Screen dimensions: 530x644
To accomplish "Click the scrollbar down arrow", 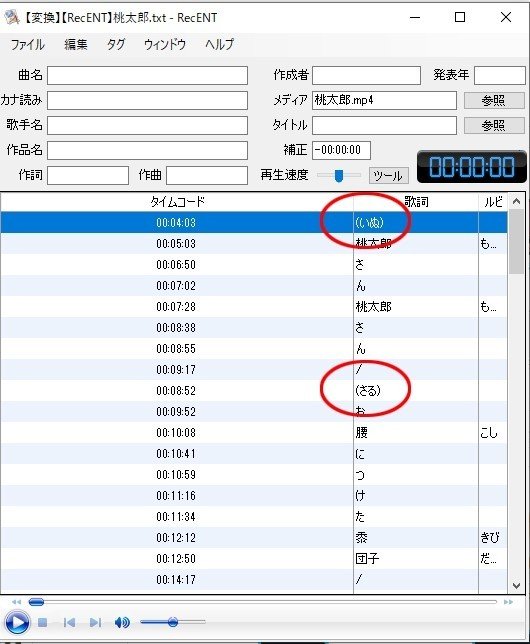I will (x=516, y=586).
